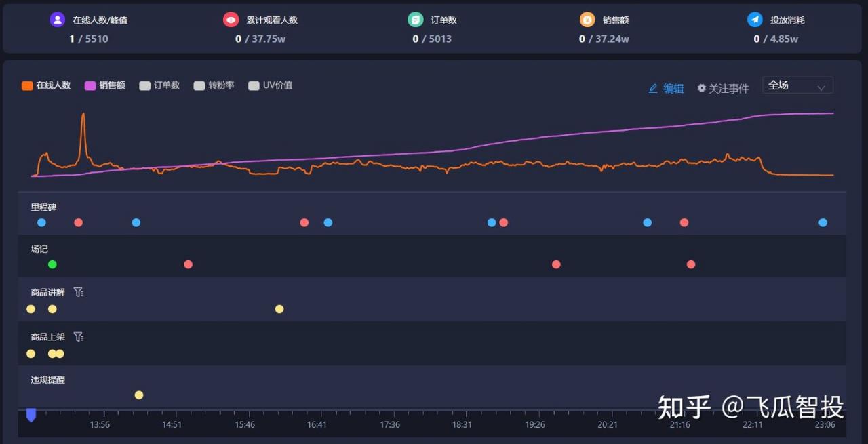Viewport: 868px width, 444px height.
Task: Show the UV价值 legend series
Action: click(271, 85)
